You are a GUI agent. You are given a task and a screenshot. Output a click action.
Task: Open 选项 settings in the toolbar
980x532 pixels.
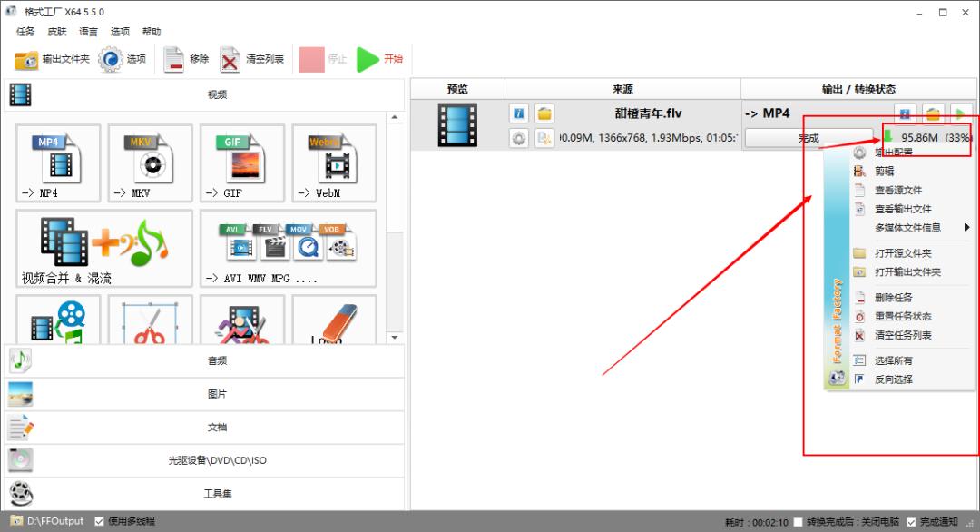pos(122,59)
